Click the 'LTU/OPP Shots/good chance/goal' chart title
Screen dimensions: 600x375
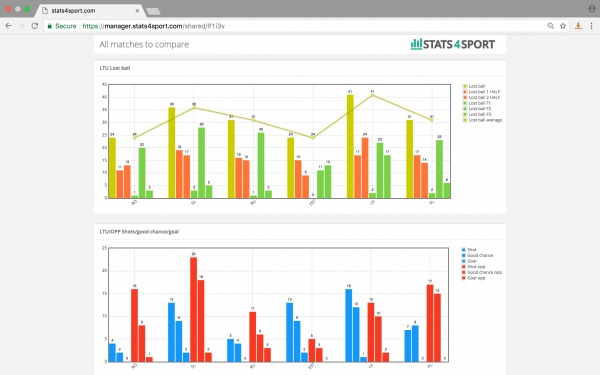tap(139, 232)
